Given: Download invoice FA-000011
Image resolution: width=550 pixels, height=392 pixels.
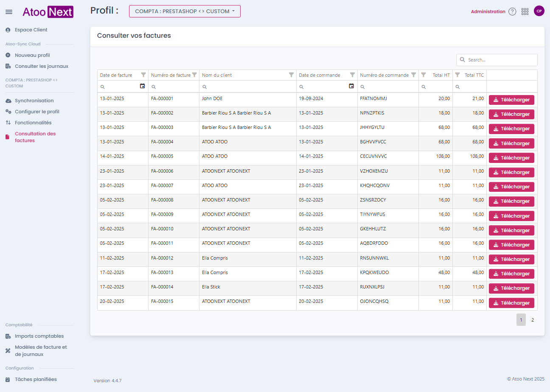Looking at the screenshot, I should tap(511, 245).
